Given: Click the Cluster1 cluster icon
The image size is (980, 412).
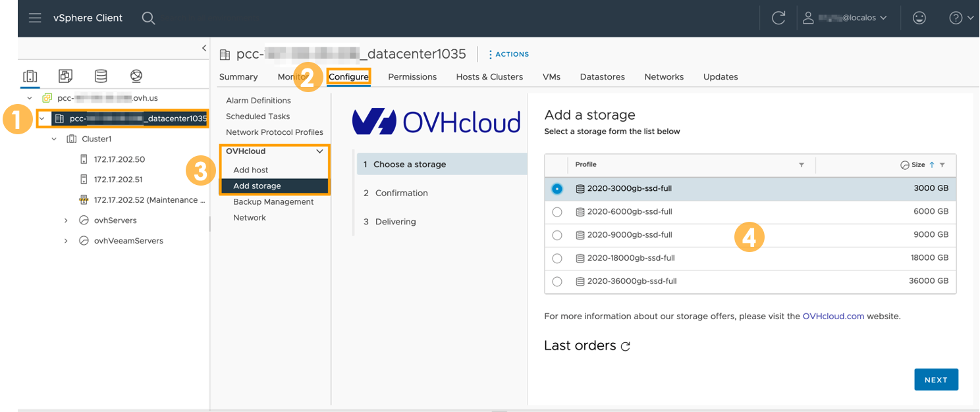Looking at the screenshot, I should click(72, 139).
